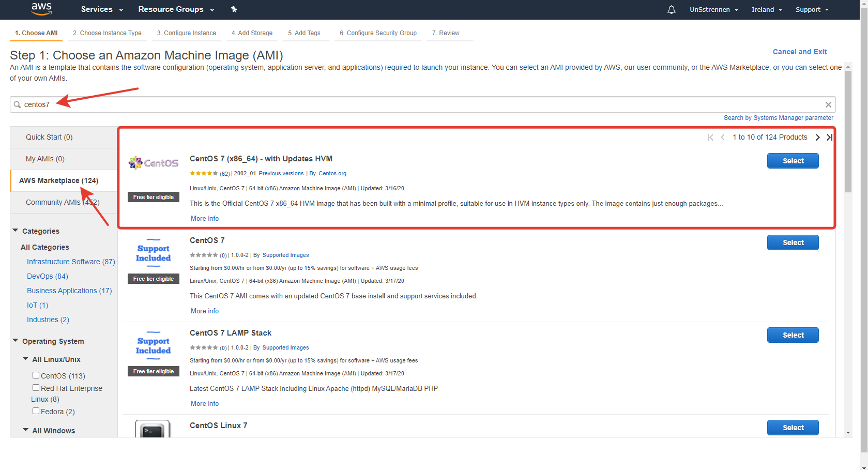Tick the Fedora filter checkbox
This screenshot has height=470, width=868.
pos(36,411)
